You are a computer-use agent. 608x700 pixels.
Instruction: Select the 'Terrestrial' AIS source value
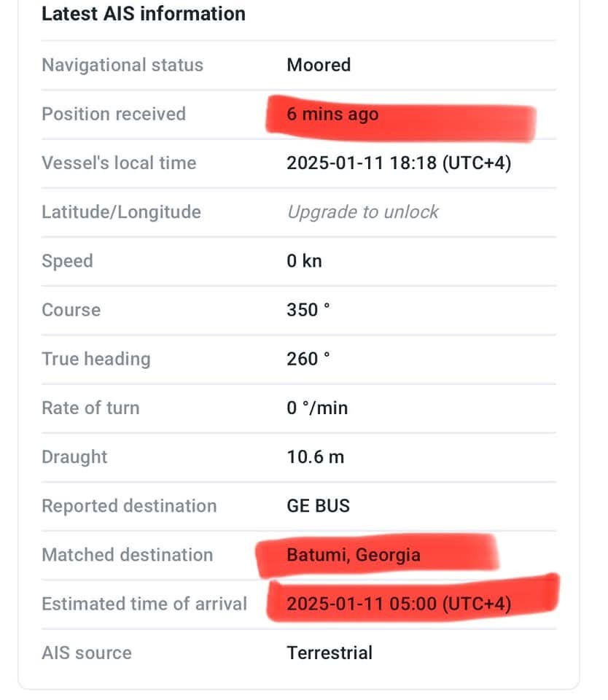click(330, 653)
